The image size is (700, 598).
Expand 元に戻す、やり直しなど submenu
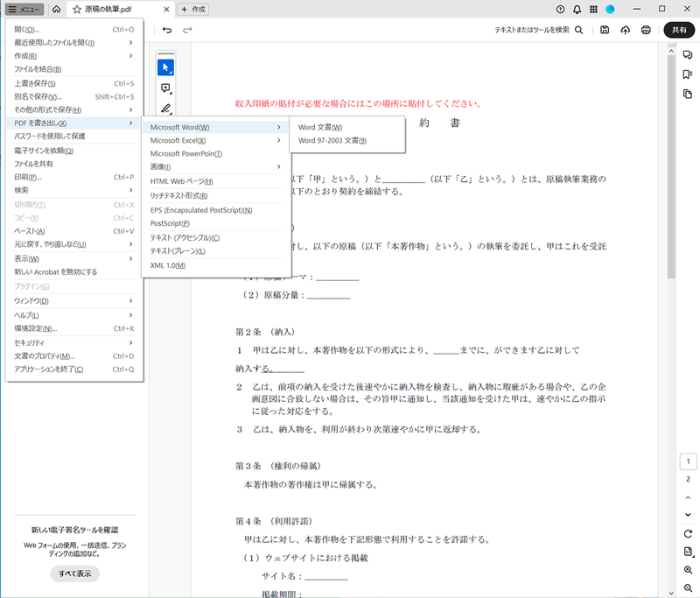[74, 244]
